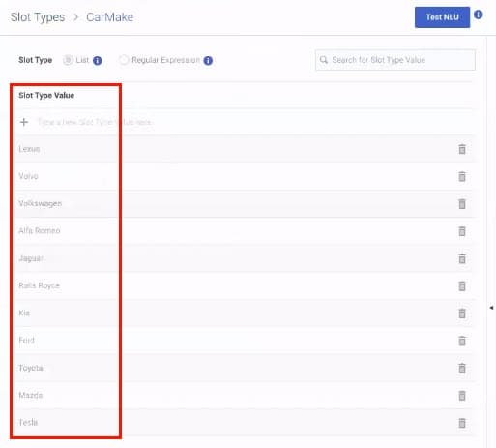Select the List slot type radio button
The width and height of the screenshot is (496, 448).
pyautogui.click(x=68, y=60)
